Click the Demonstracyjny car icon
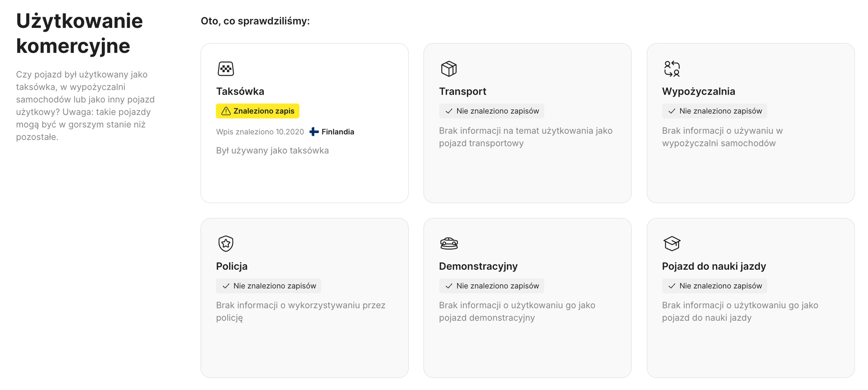868x390 pixels. coord(448,243)
